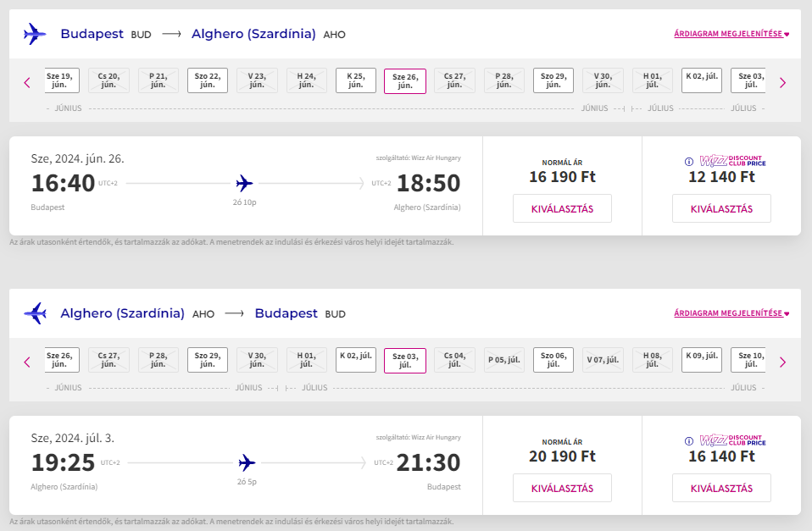The image size is (812, 531).
Task: Go to earlier return dates with the left arrow
Action: coord(27,362)
